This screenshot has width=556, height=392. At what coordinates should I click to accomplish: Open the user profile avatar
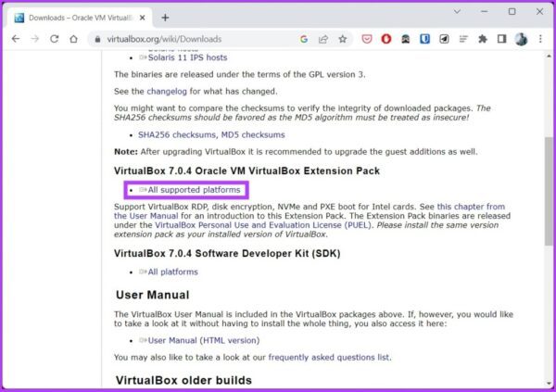coord(521,39)
